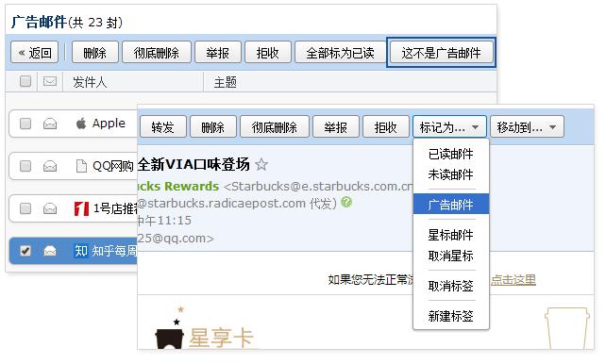This screenshot has width=606, height=364.
Task: Click the open envelope icon in QQ网购 row
Action: pos(50,166)
